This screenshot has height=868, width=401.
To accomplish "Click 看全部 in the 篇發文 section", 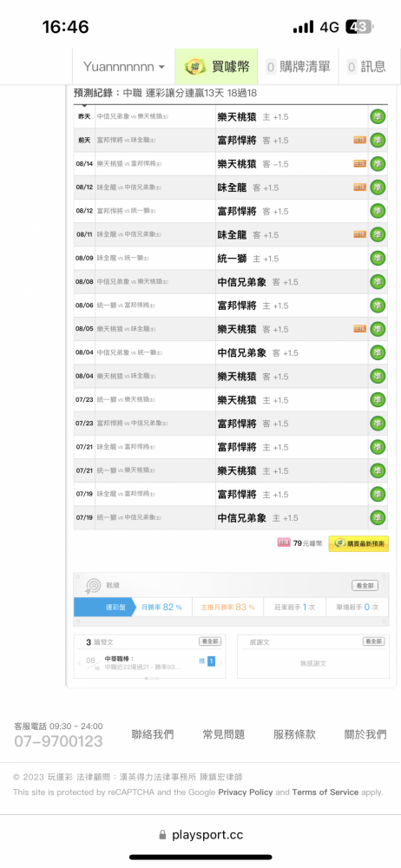I will point(210,641).
